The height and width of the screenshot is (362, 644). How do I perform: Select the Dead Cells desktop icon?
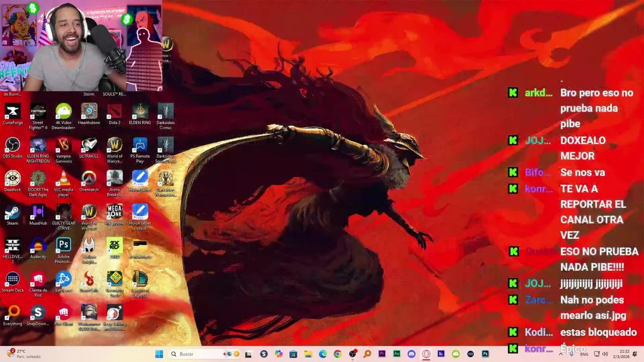89,283
